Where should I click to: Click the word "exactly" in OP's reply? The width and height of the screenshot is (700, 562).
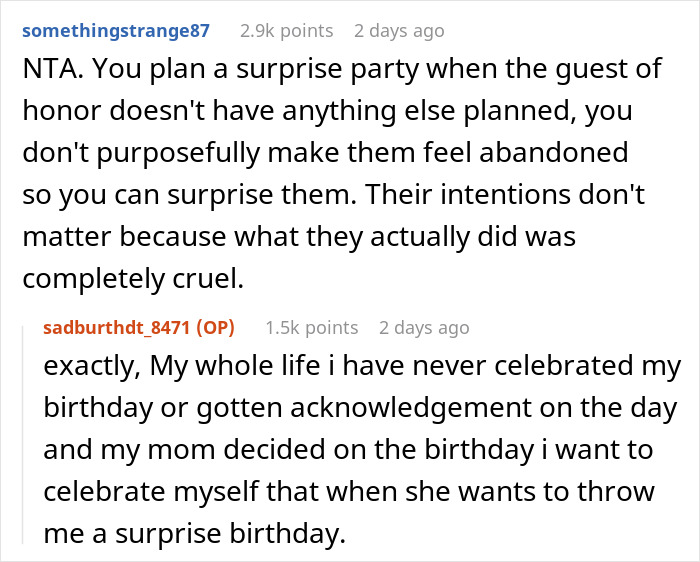(90, 366)
